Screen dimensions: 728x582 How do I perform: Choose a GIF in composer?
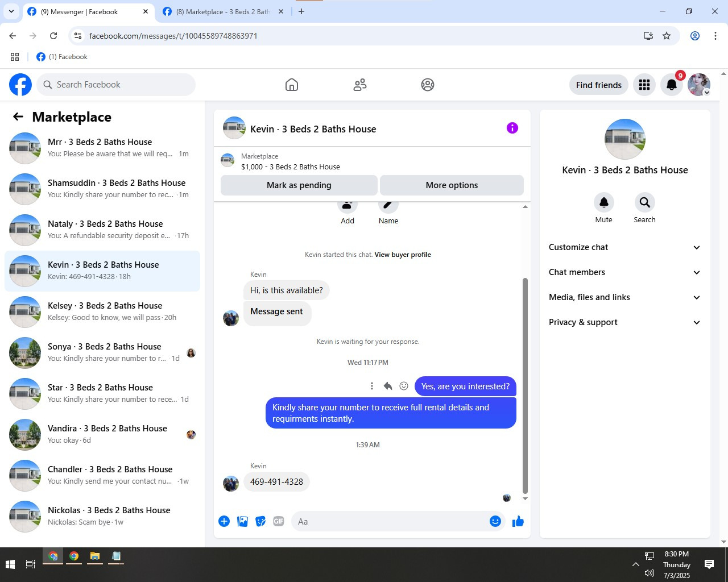click(x=278, y=521)
